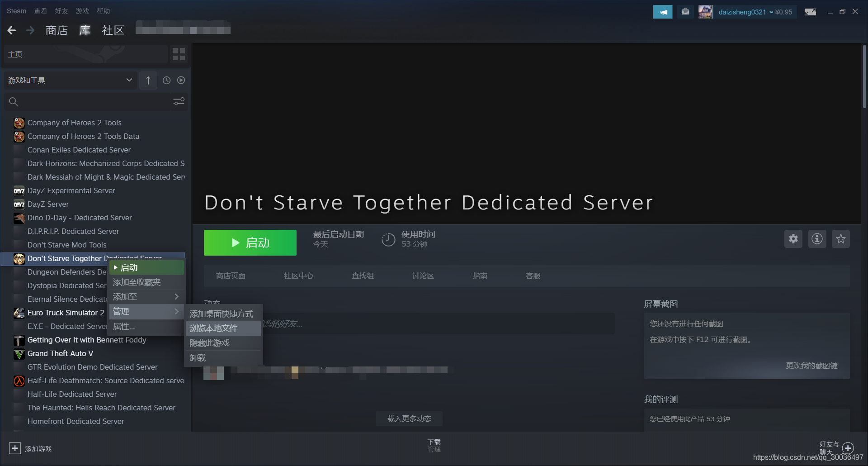Open game settings gear icon
This screenshot has height=466, width=868.
coord(793,238)
